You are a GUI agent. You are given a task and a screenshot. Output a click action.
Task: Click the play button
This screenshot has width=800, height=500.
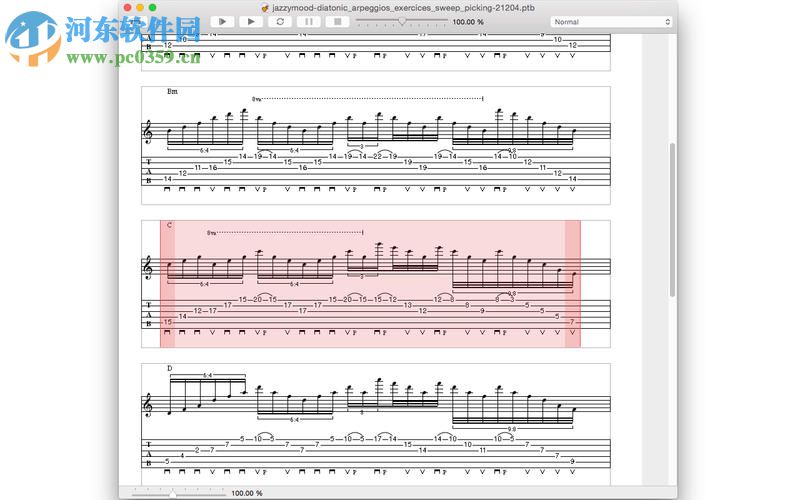pyautogui.click(x=251, y=22)
